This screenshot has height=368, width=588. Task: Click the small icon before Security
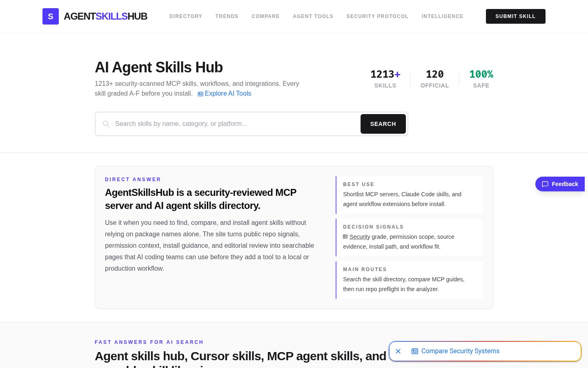[345, 237]
